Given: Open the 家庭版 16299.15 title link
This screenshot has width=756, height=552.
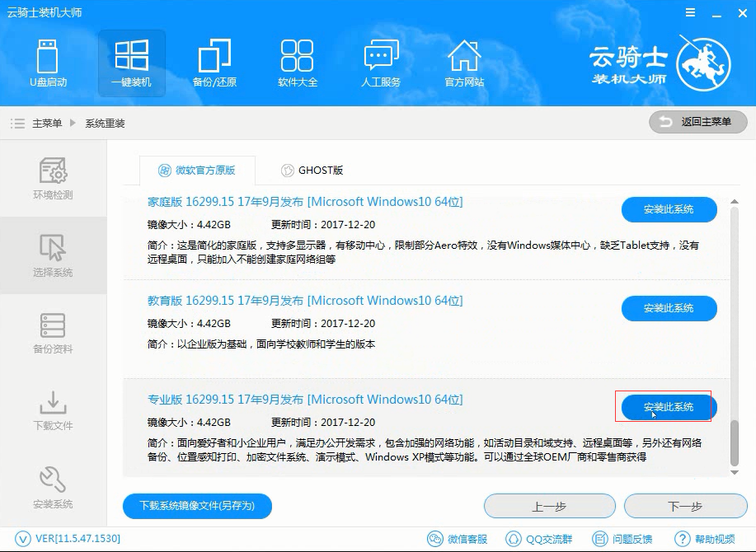Looking at the screenshot, I should point(305,202).
